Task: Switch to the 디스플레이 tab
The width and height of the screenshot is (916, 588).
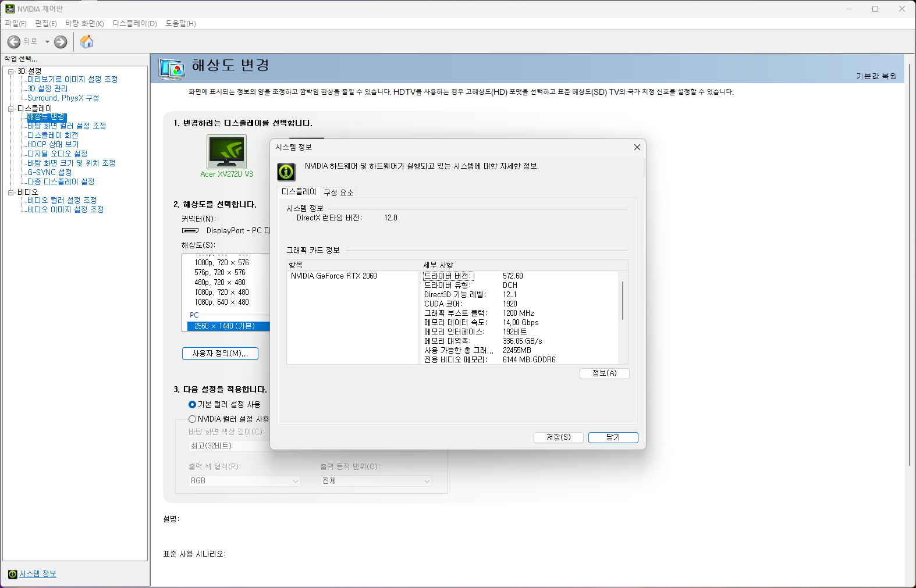Action: click(x=299, y=192)
